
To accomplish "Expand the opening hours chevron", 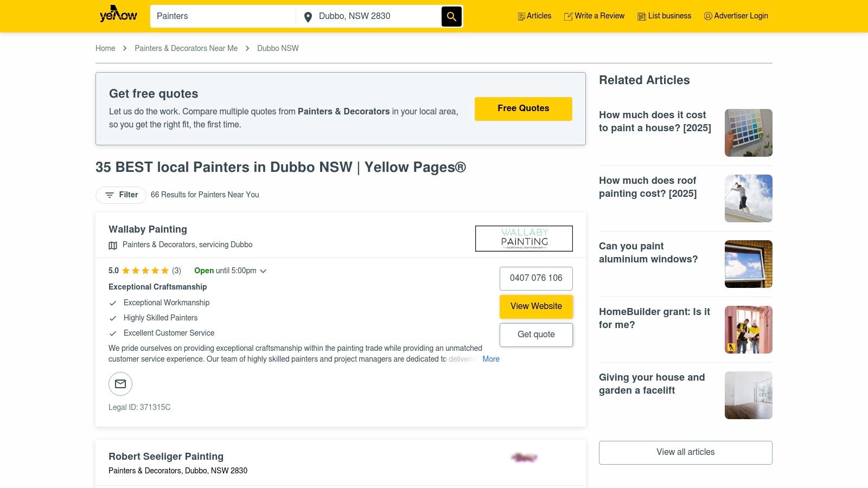I will 263,271.
